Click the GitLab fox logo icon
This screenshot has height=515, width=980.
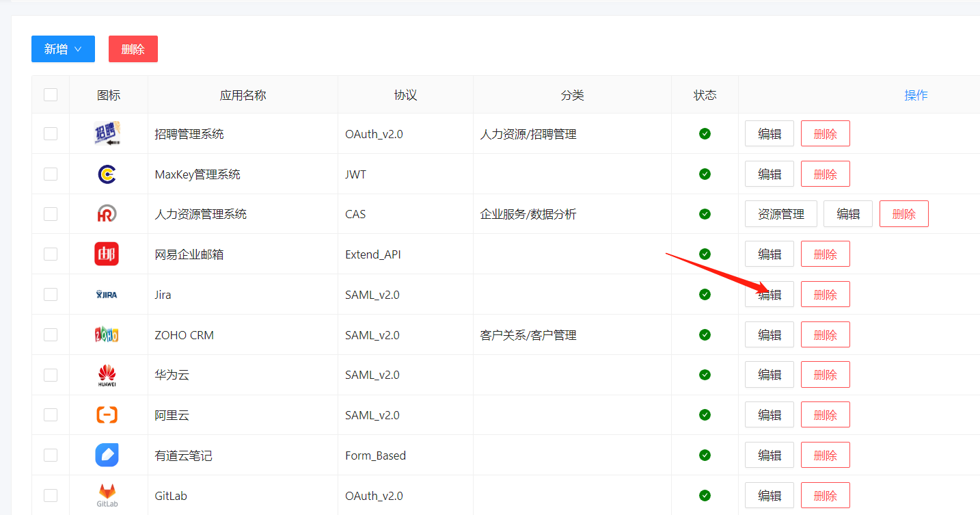click(107, 495)
